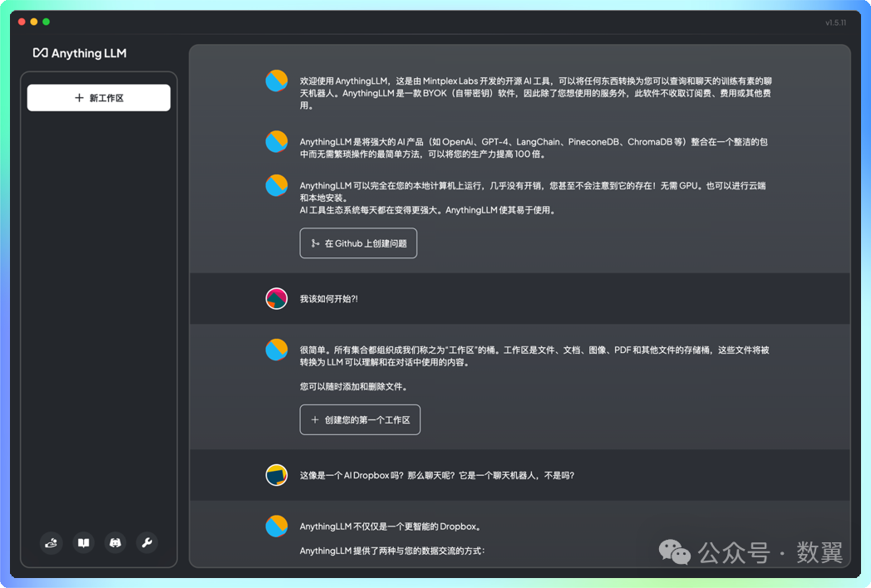Click the colorful avatar beside "我该如何开始?!"
This screenshot has width=871, height=588.
pos(276,297)
